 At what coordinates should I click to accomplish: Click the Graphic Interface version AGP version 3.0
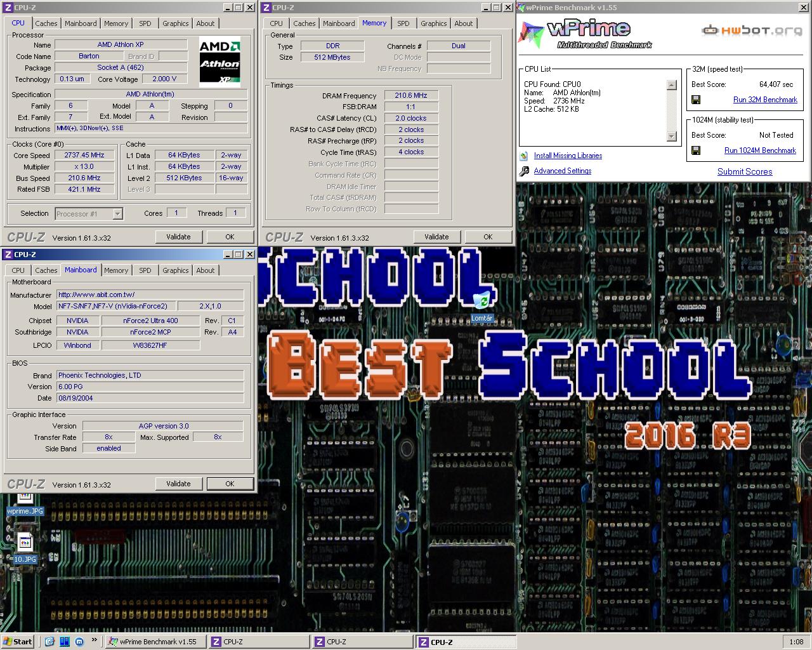pyautogui.click(x=163, y=426)
